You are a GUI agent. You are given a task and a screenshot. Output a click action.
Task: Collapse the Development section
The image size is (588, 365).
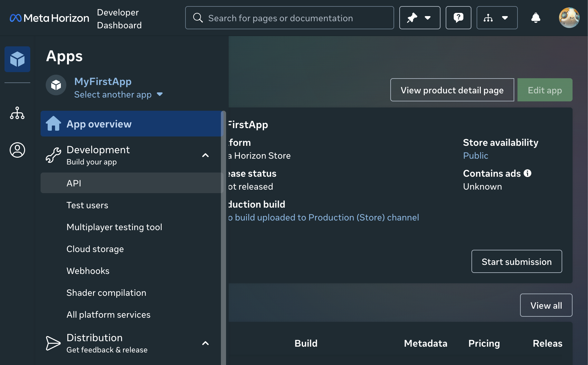(x=205, y=155)
